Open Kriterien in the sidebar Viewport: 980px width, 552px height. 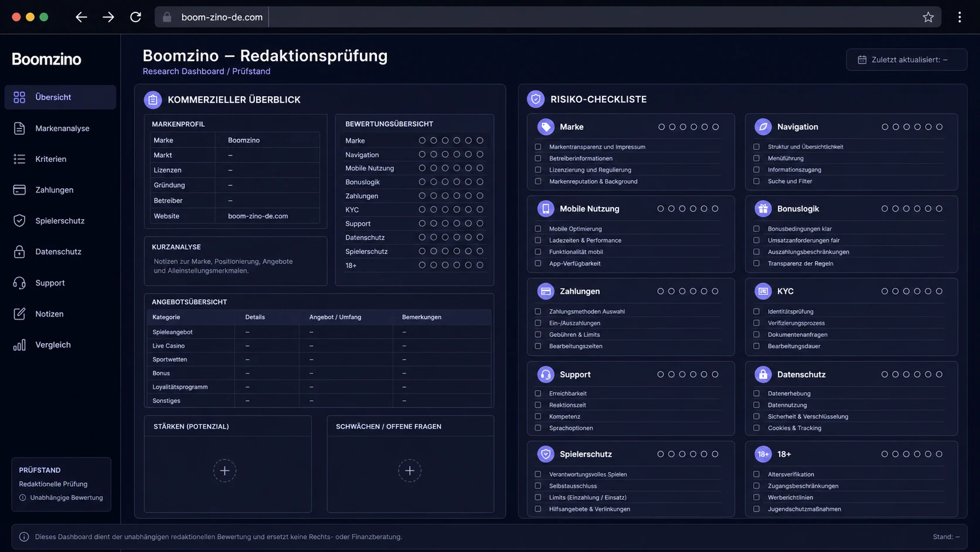pos(60,159)
